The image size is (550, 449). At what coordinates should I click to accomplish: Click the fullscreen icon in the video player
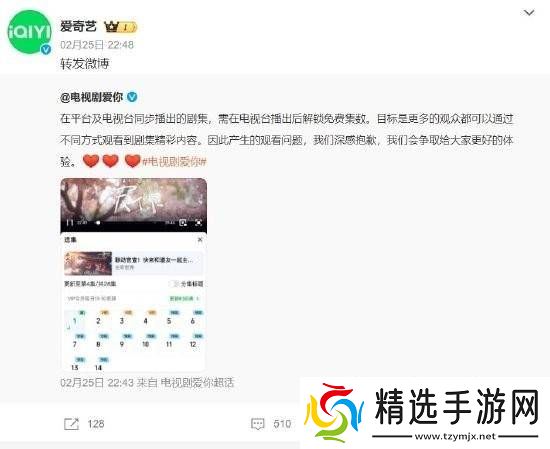click(199, 222)
